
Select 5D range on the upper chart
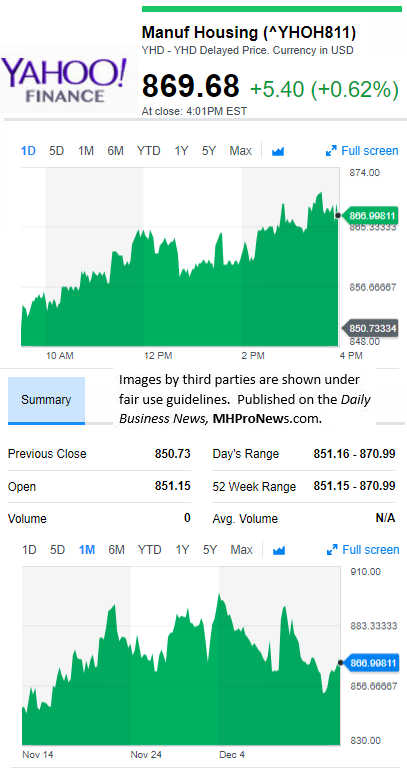pos(56,151)
